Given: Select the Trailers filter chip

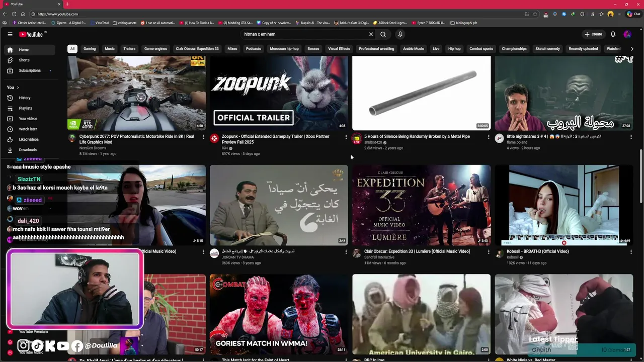Looking at the screenshot, I should point(129,49).
